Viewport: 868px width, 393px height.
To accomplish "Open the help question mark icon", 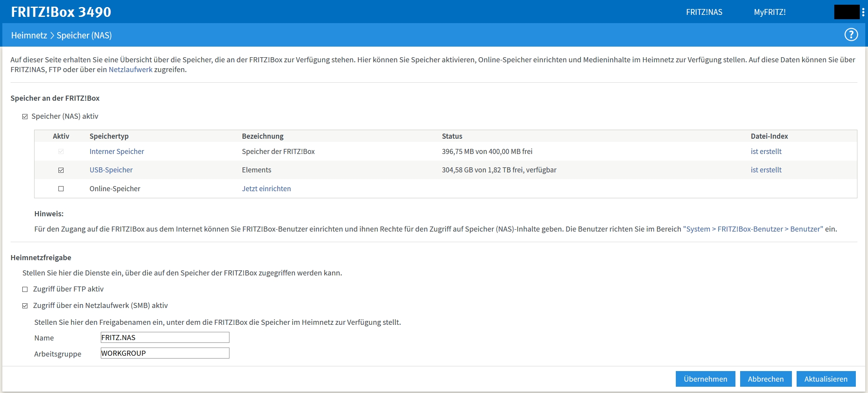I will 851,35.
